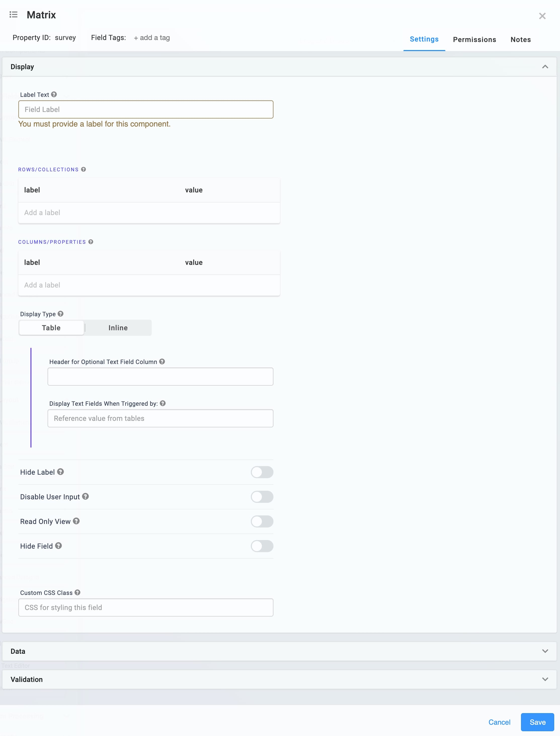Click the Display Type help icon
The height and width of the screenshot is (736, 560).
click(60, 314)
